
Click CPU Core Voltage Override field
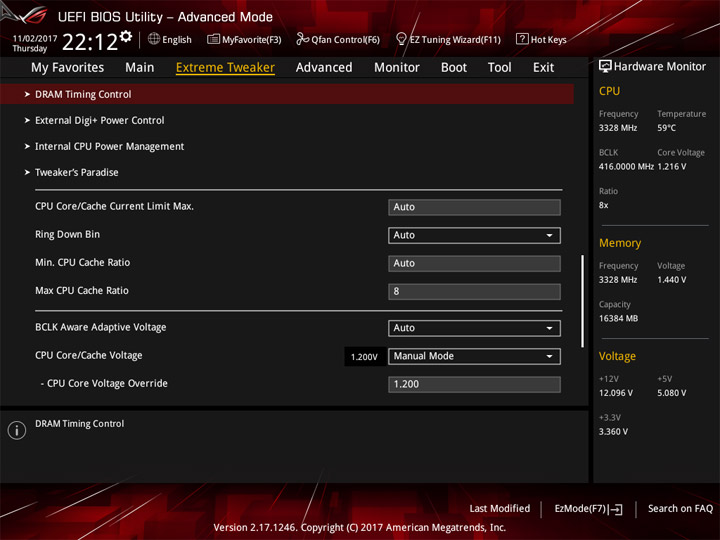point(474,384)
